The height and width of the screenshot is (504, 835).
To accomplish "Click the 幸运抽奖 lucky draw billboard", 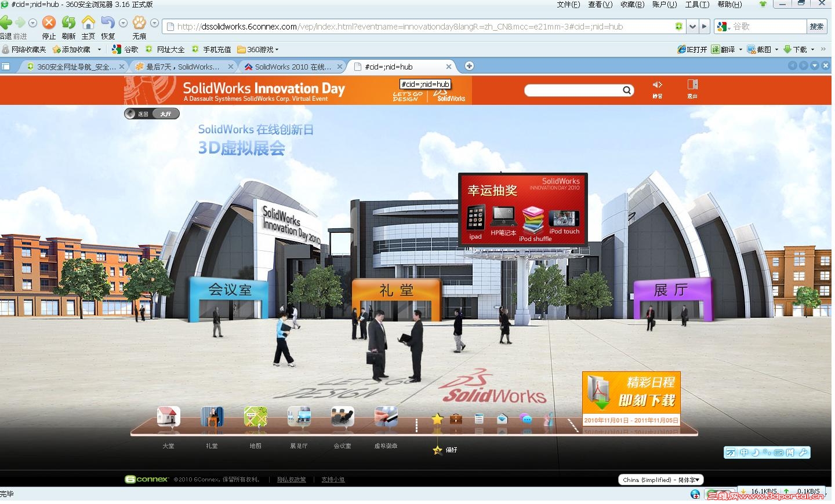I will [523, 210].
